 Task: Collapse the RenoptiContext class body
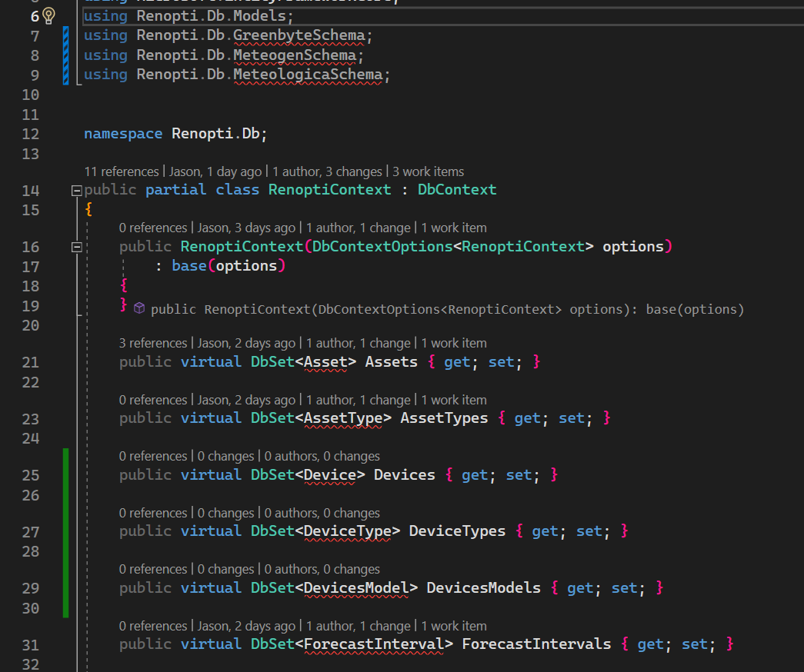tap(76, 189)
